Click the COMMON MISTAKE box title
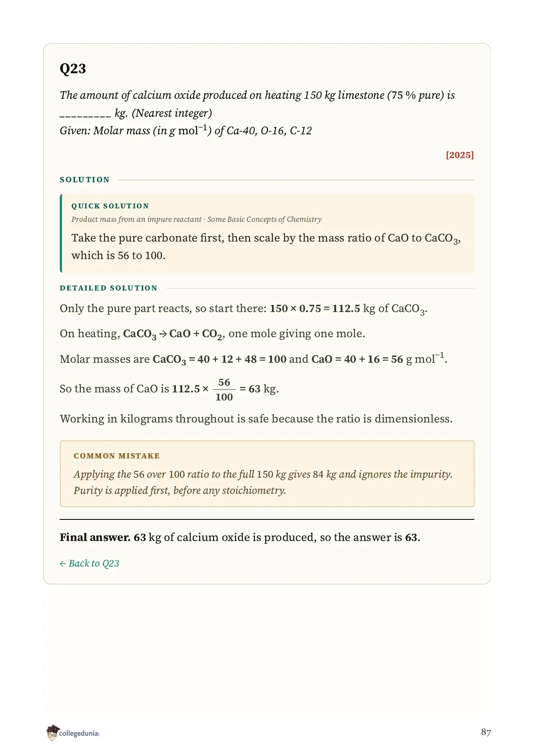Viewport: 534px width, 756px height. 117,456
